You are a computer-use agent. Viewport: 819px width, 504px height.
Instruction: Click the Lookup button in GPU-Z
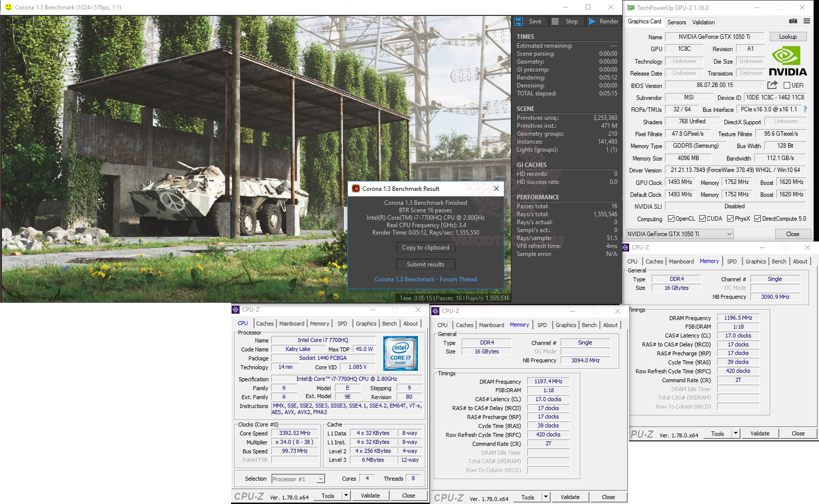click(788, 37)
